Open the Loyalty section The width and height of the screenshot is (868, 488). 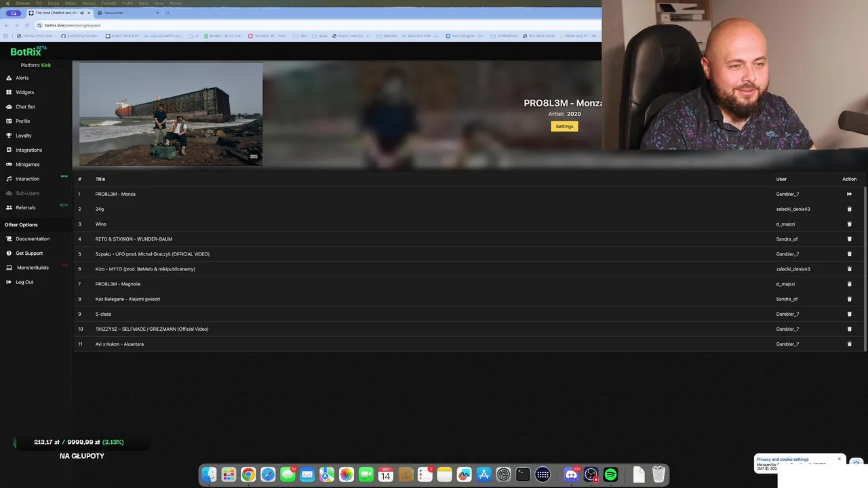tap(23, 136)
